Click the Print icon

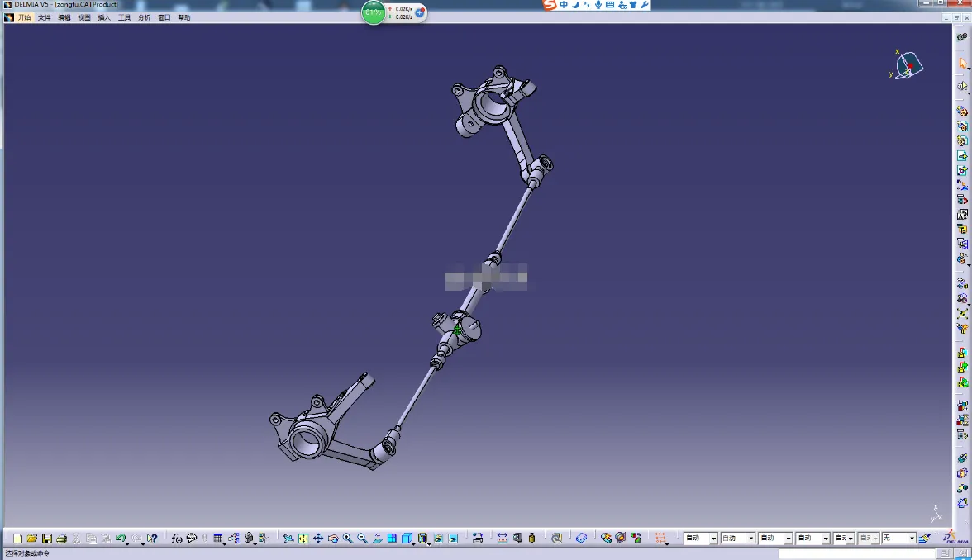click(61, 539)
